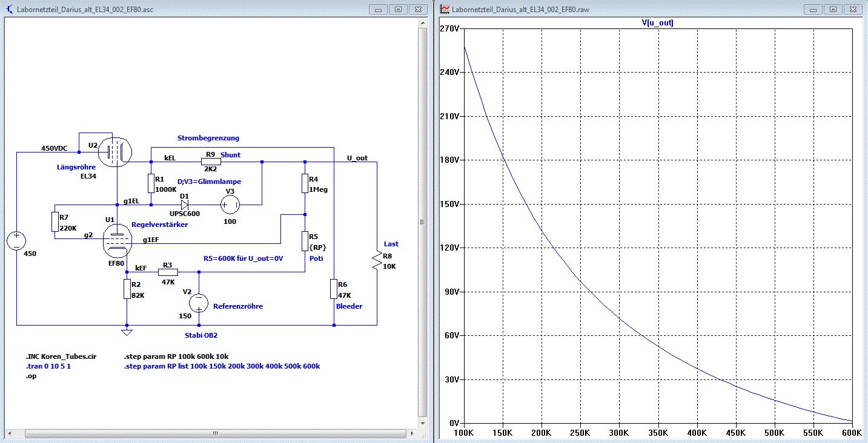Viewport: 868px width, 443px height.
Task: Select the EF80 tube symbol U1
Action: pyautogui.click(x=117, y=240)
